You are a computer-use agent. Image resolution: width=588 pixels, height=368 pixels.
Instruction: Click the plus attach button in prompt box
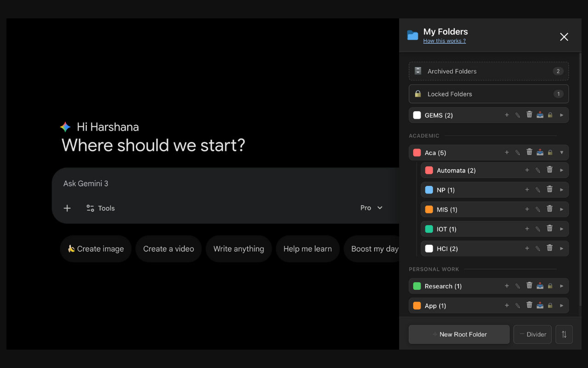[67, 208]
